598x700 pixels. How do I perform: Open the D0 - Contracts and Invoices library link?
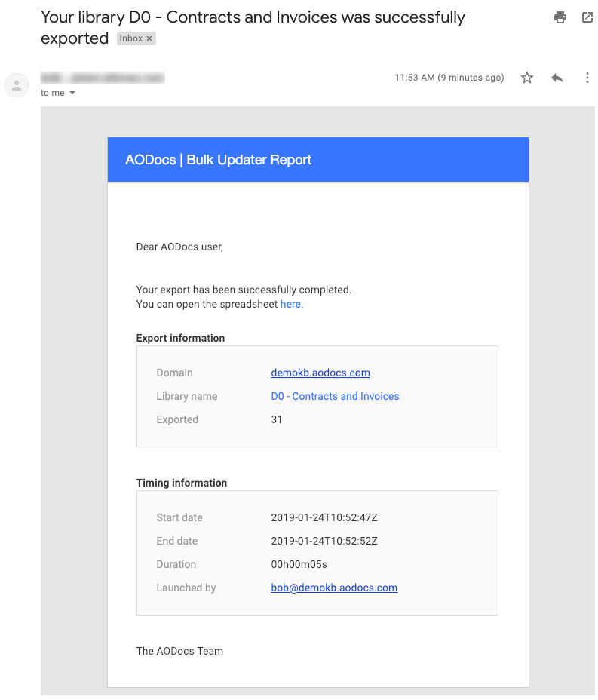[335, 396]
